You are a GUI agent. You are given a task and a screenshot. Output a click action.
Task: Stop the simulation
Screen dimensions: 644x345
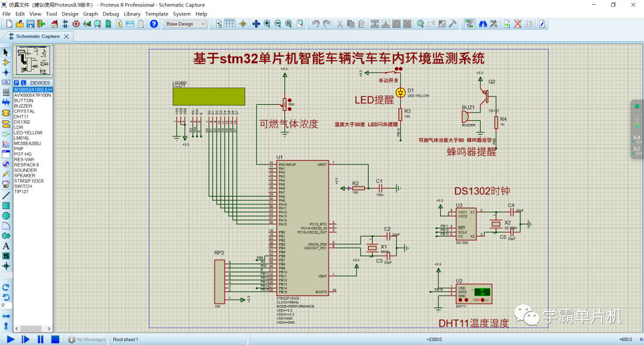(55, 339)
